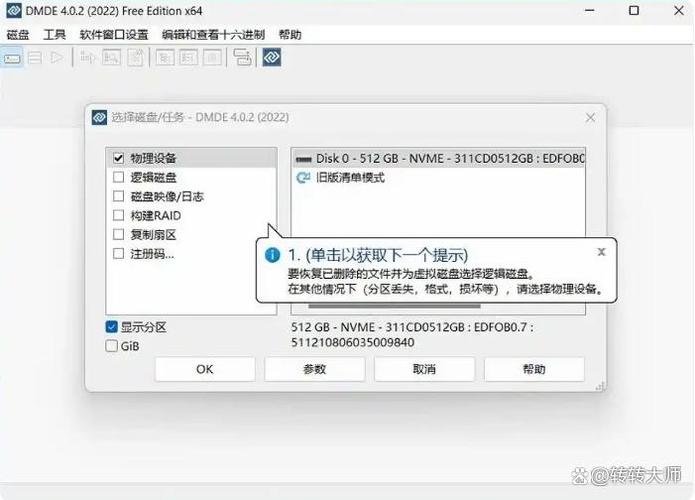This screenshot has width=695, height=500.
Task: Click the open volume play-triangle toolbar icon
Action: click(x=57, y=58)
